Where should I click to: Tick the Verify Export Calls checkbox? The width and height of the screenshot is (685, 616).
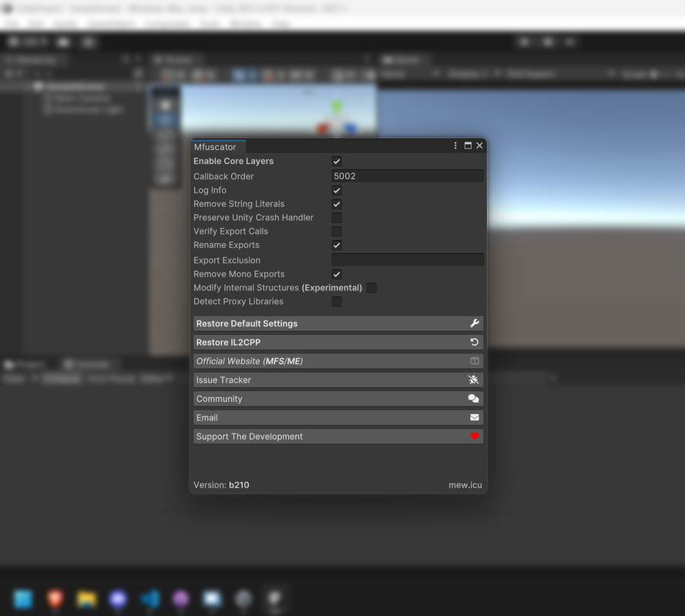coord(337,231)
